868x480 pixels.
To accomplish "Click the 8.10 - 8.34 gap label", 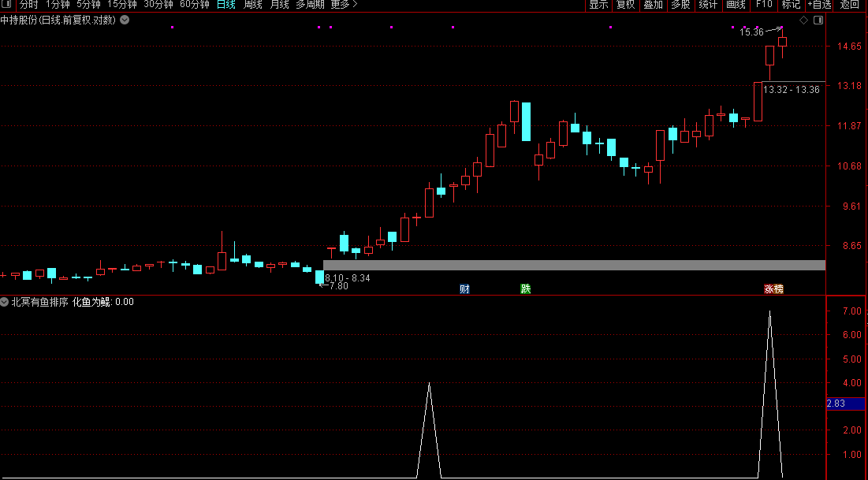I will pos(348,278).
